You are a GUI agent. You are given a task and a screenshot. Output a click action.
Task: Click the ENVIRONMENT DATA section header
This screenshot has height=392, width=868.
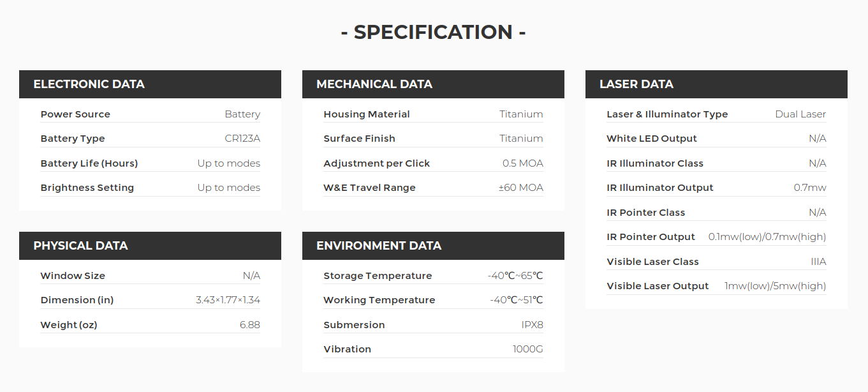click(379, 246)
